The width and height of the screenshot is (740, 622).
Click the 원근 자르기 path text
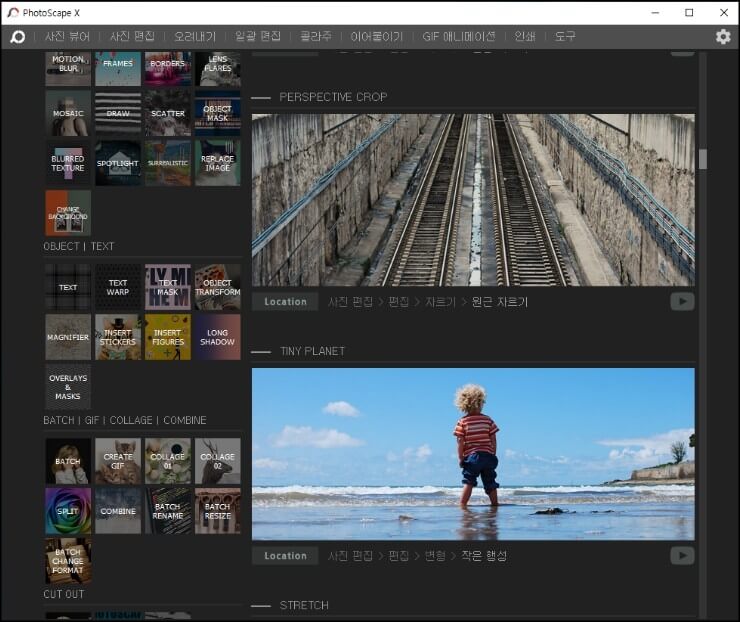(500, 302)
